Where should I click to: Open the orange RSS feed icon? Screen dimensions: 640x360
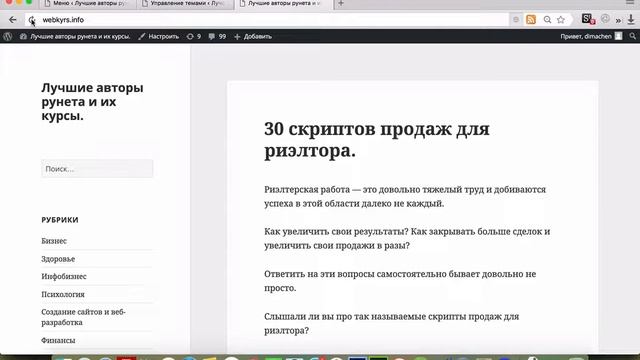coord(531,19)
